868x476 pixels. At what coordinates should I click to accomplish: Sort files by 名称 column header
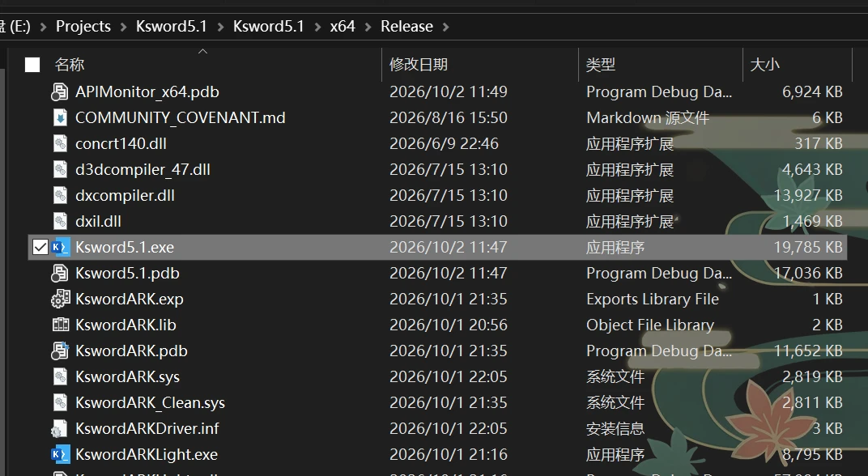pyautogui.click(x=70, y=65)
